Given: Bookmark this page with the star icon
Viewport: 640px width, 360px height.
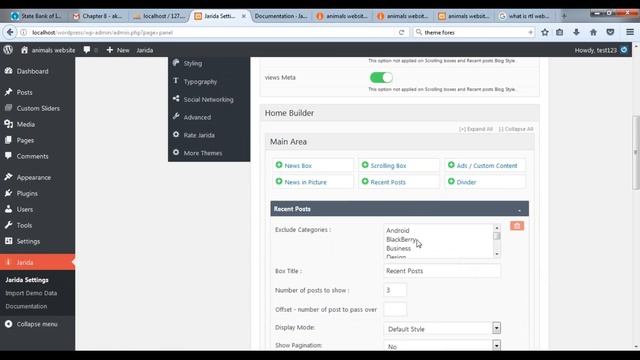Looking at the screenshot, I should (544, 32).
